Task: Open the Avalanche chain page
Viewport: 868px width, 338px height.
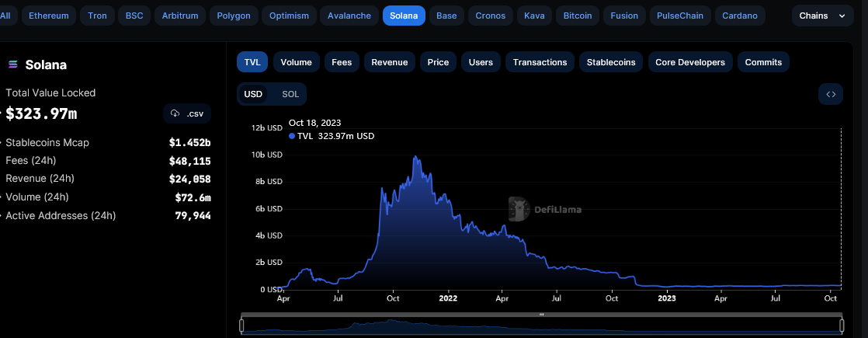Action: pyautogui.click(x=349, y=16)
